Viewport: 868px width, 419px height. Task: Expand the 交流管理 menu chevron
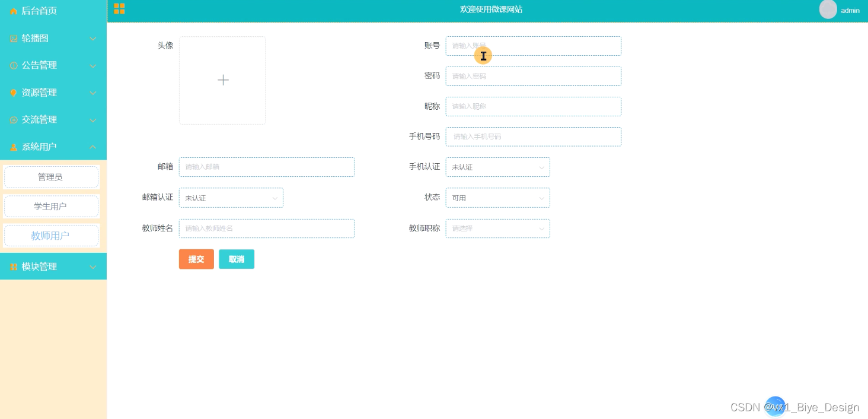click(x=93, y=120)
